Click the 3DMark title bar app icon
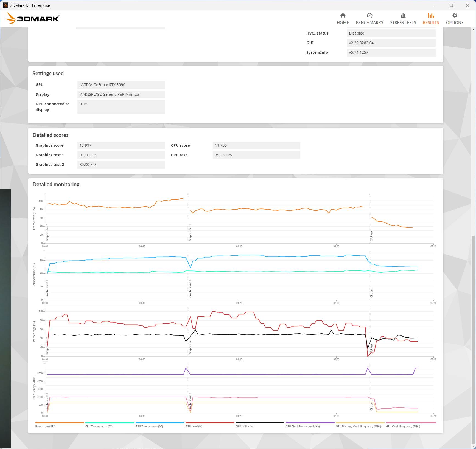 click(5, 5)
